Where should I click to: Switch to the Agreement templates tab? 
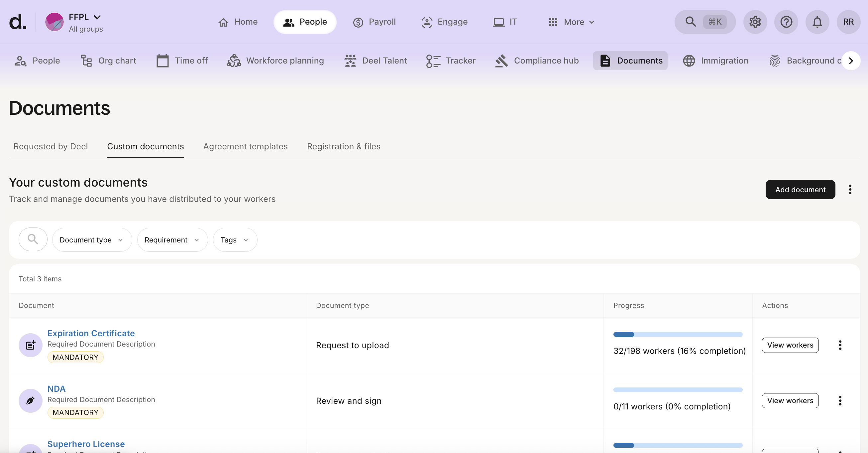coord(245,146)
